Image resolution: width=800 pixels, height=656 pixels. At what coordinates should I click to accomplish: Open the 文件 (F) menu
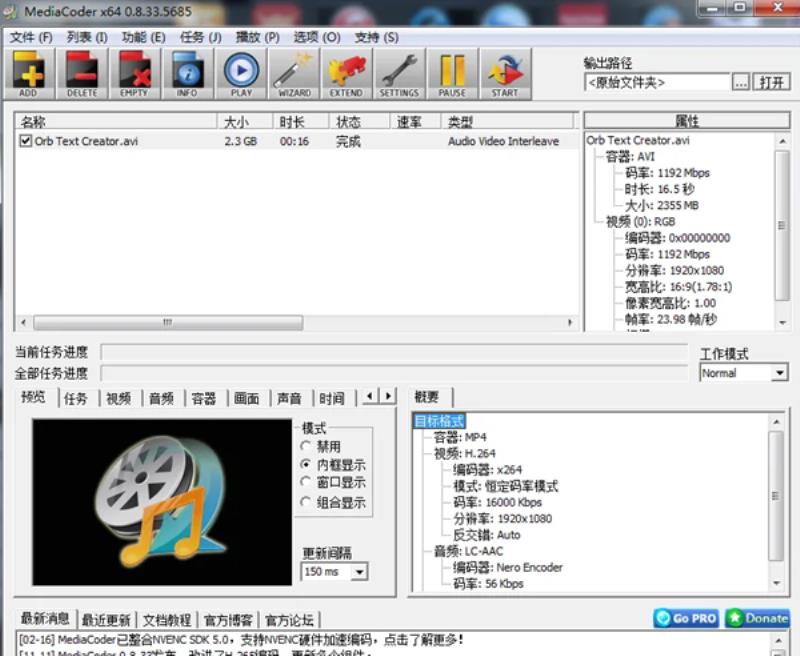(31, 37)
